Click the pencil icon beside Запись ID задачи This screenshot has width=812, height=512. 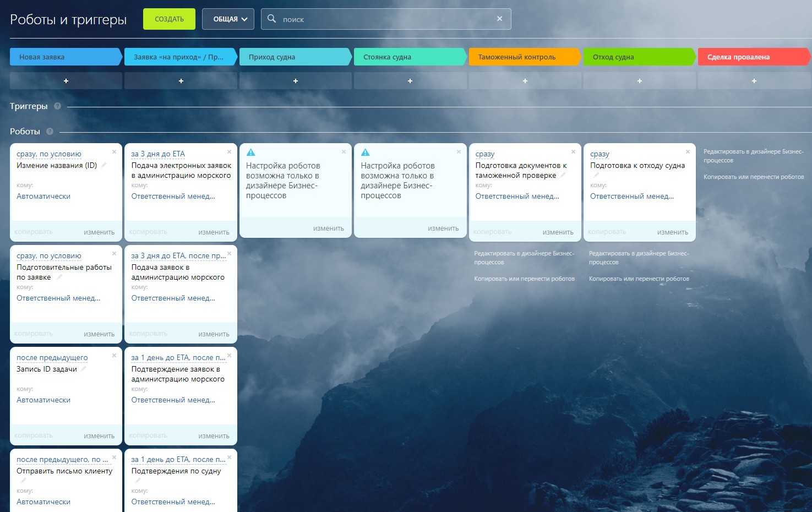pos(83,369)
